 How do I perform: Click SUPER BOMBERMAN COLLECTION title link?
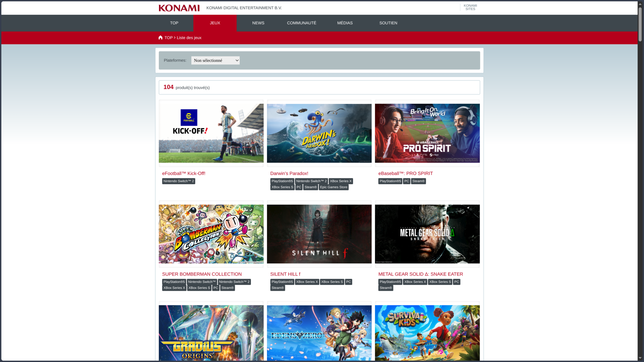(202, 274)
